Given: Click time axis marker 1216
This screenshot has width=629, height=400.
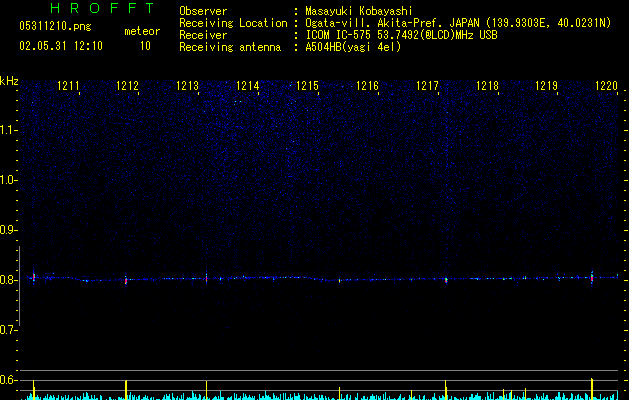Looking at the screenshot, I should pyautogui.click(x=367, y=86).
